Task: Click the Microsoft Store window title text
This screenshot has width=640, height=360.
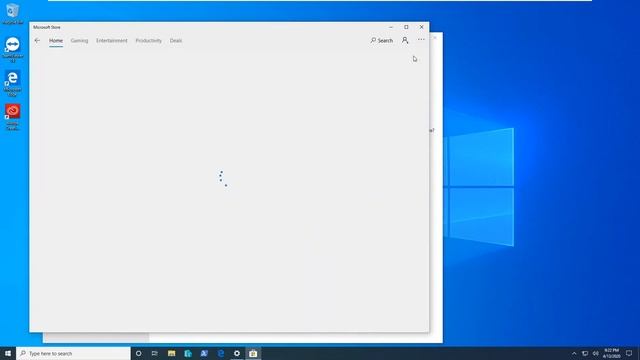Action: click(47, 27)
